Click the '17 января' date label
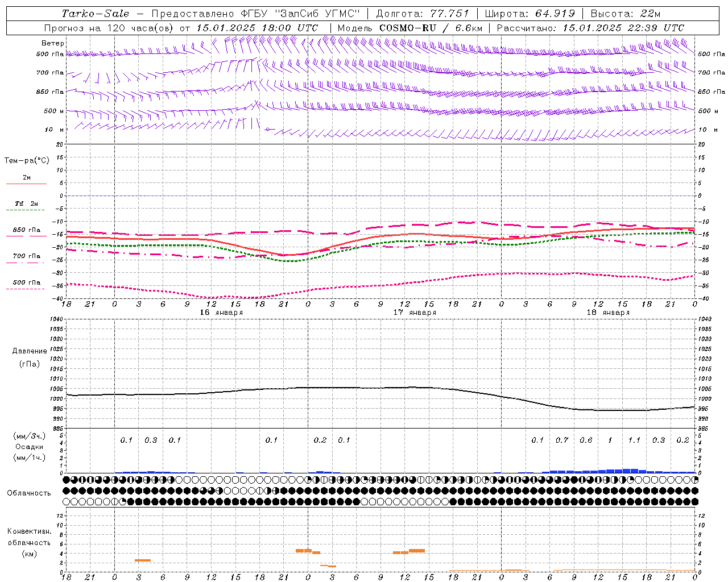The width and height of the screenshot is (728, 582). [x=415, y=313]
